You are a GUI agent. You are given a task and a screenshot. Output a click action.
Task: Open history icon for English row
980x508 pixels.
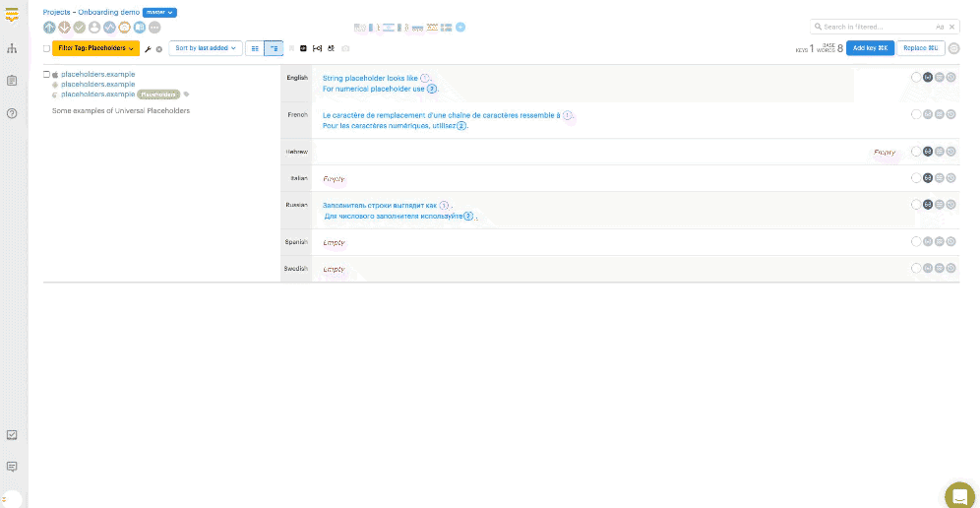click(x=950, y=77)
